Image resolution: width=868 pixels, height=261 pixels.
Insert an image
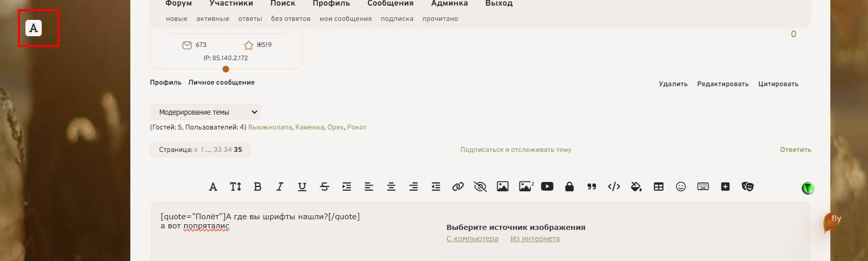tap(502, 187)
